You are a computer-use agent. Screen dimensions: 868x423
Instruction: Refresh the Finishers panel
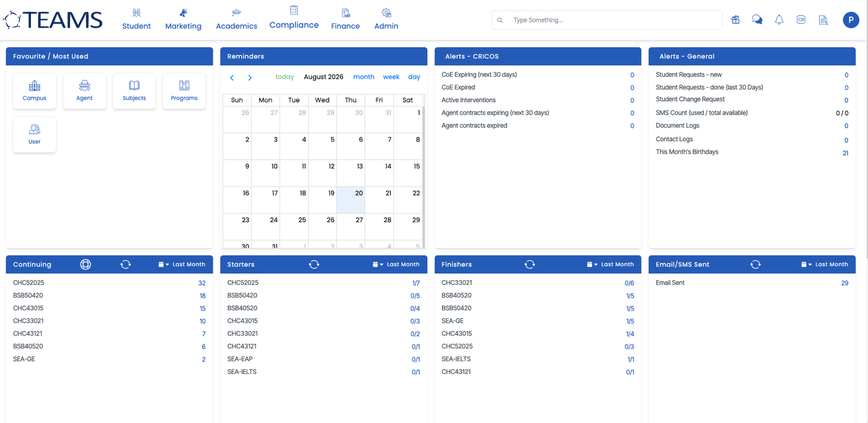point(529,264)
